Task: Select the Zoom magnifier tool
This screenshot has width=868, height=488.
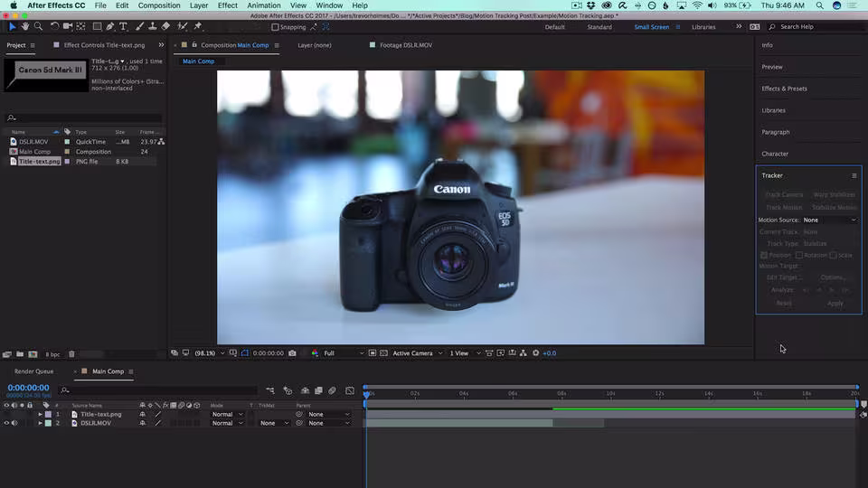Action: [x=38, y=26]
